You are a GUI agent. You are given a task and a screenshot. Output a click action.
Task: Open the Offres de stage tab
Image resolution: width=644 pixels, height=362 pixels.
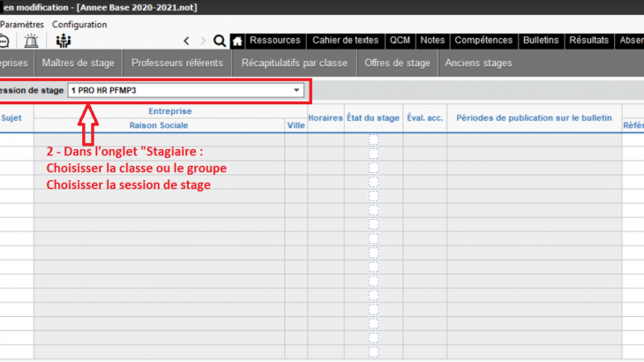coord(397,63)
